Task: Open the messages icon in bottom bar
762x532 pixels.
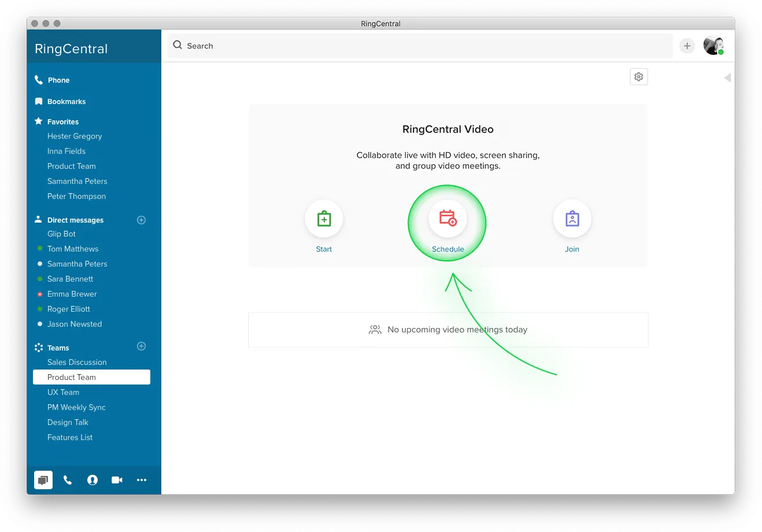Action: (x=43, y=480)
